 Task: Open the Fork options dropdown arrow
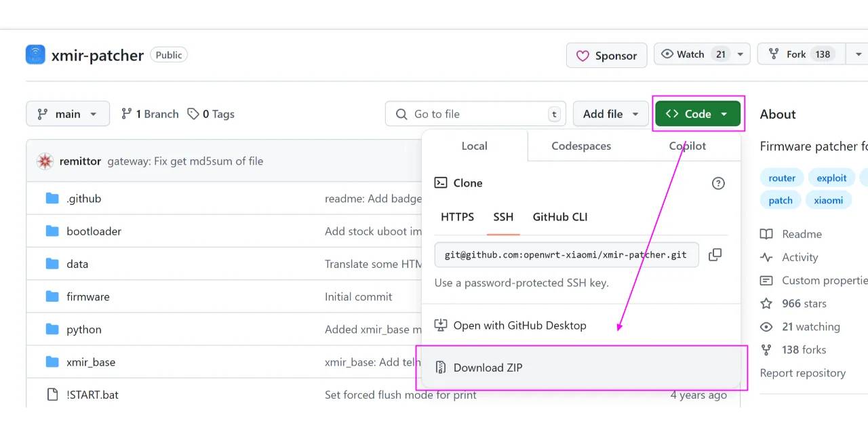(858, 54)
